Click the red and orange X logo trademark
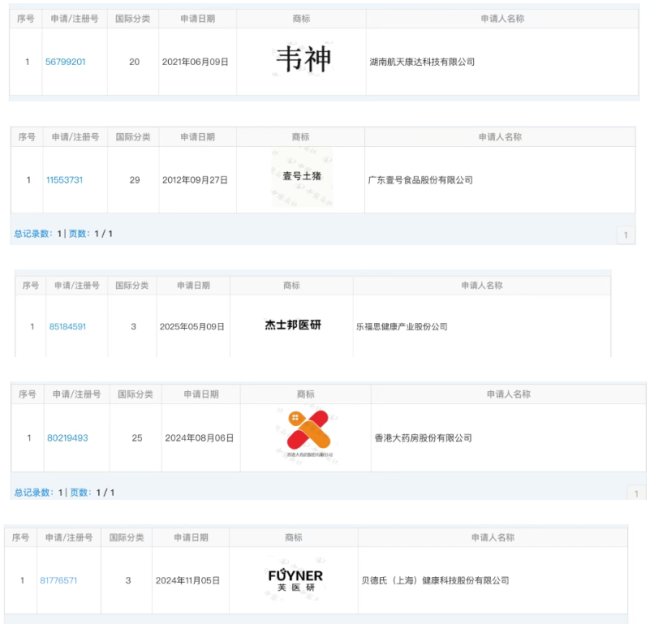 tap(309, 432)
